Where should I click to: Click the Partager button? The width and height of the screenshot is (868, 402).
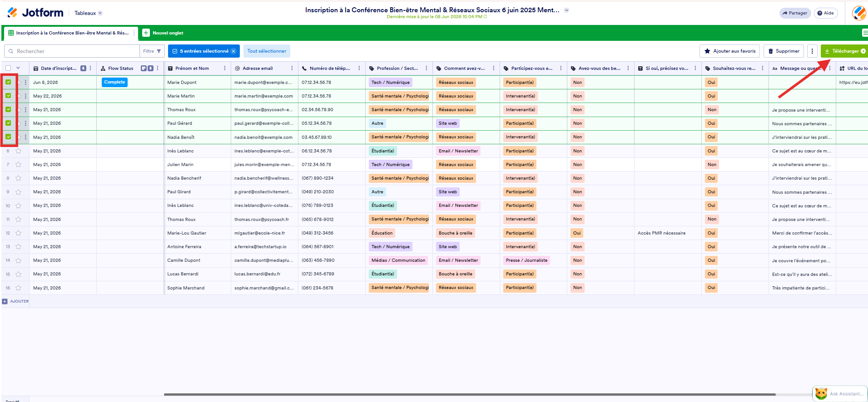pyautogui.click(x=795, y=13)
